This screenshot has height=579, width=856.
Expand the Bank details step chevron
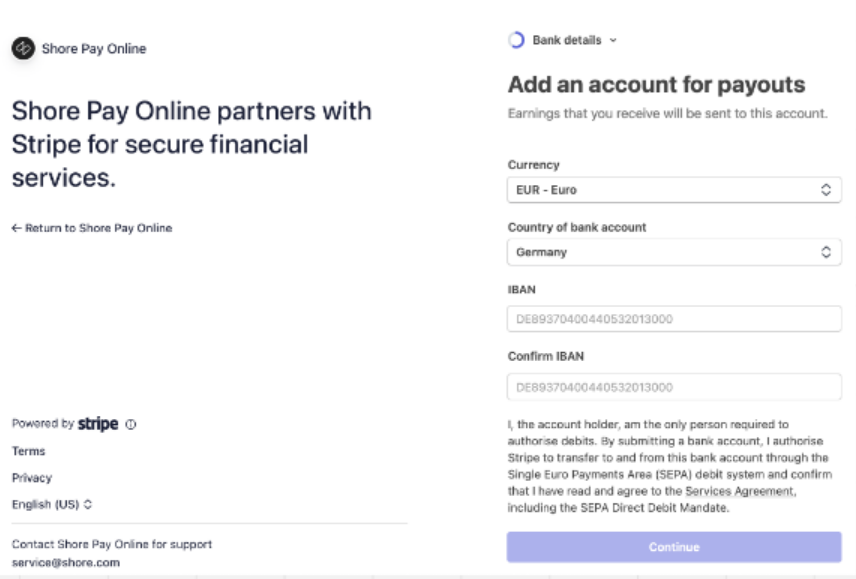click(x=613, y=40)
